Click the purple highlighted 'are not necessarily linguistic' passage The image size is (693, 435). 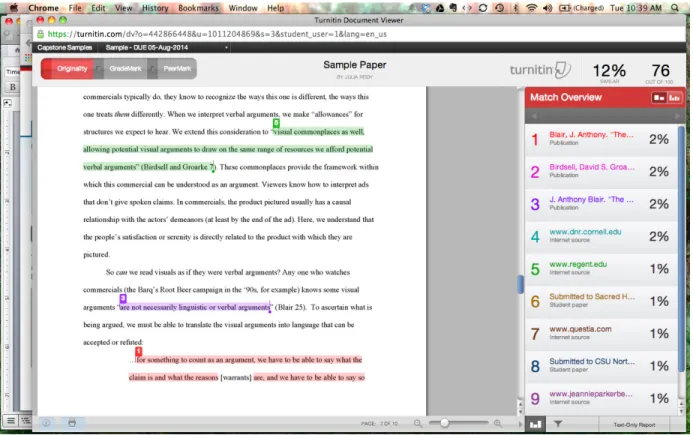point(194,307)
